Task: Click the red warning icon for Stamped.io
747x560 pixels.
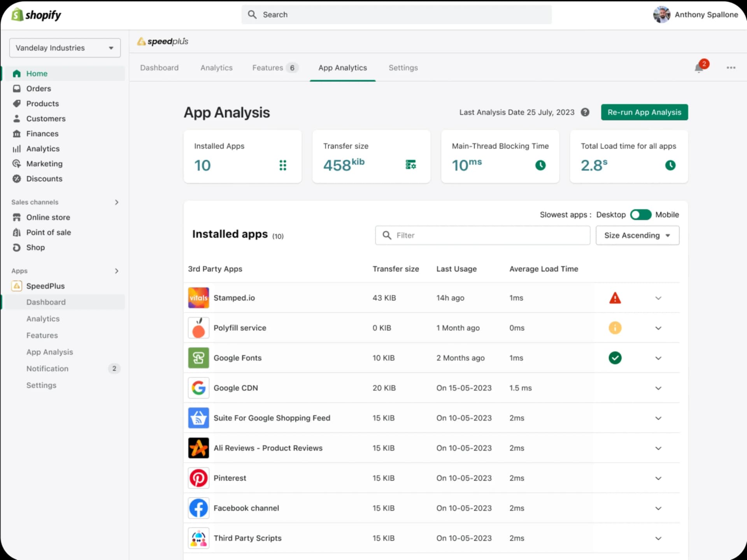Action: (615, 298)
